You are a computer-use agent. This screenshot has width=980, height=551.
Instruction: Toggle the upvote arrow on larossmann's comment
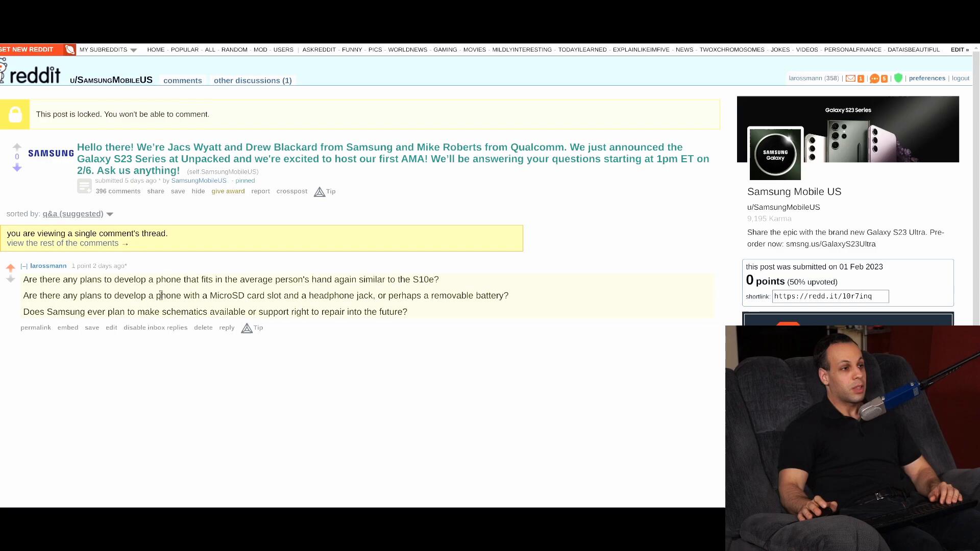point(11,268)
